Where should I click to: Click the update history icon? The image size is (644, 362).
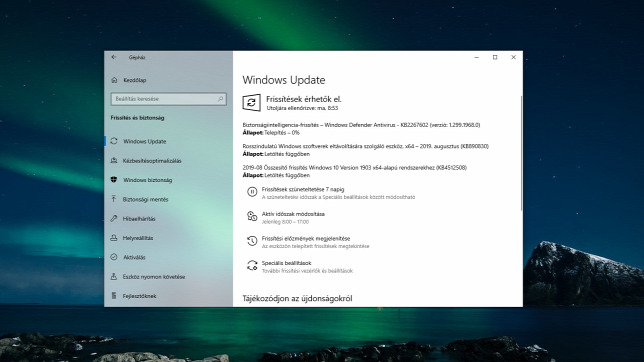(252, 241)
